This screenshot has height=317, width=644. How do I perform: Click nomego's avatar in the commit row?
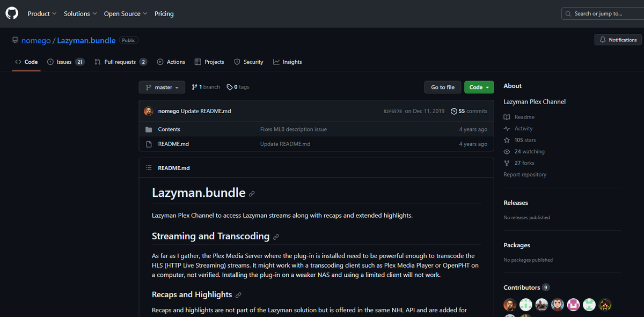click(149, 111)
